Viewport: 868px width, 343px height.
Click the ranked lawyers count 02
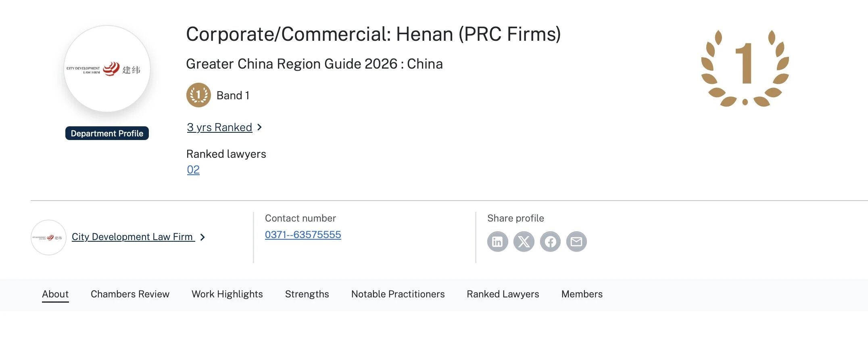pyautogui.click(x=193, y=170)
